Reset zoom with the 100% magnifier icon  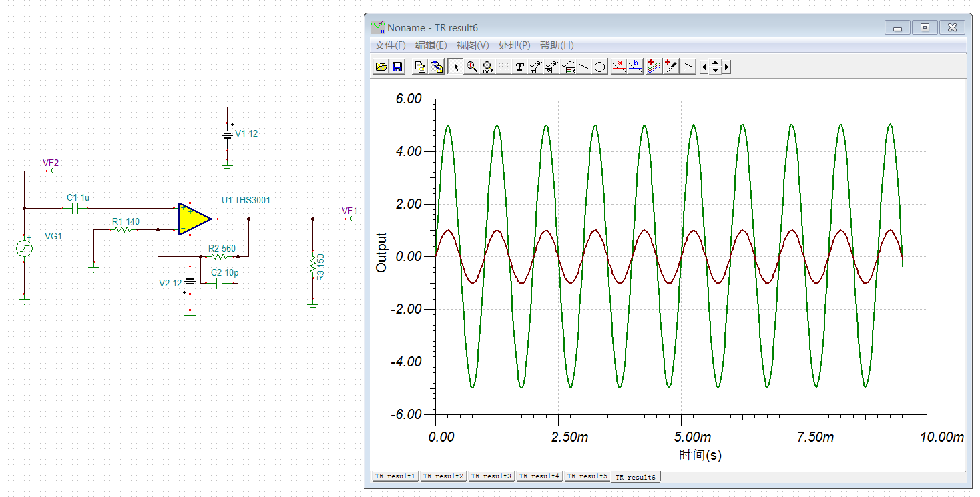488,67
